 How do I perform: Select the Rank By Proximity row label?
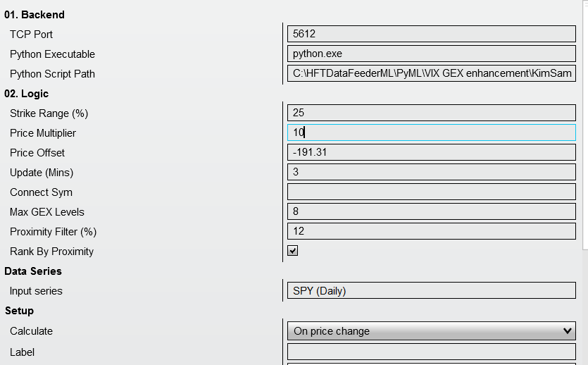51,252
